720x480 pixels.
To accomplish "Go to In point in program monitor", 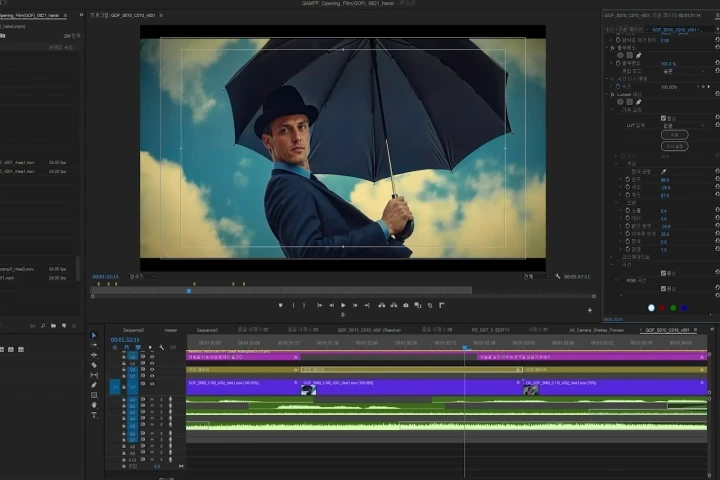I will (x=320, y=305).
